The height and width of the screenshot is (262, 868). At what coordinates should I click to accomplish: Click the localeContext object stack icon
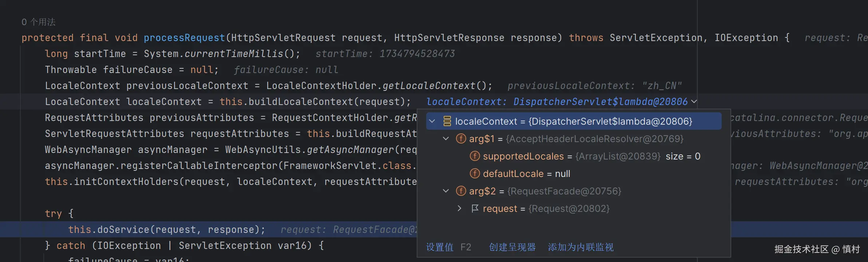[447, 121]
